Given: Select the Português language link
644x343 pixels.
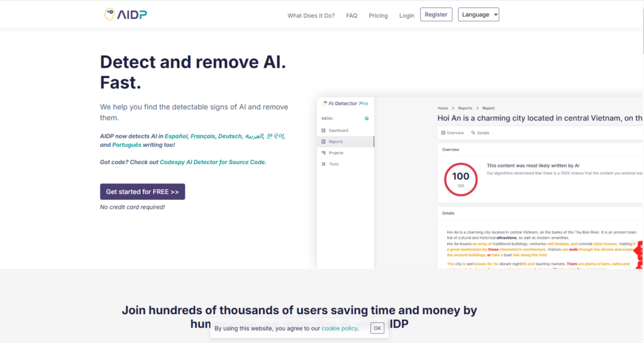Looking at the screenshot, I should pyautogui.click(x=126, y=145).
